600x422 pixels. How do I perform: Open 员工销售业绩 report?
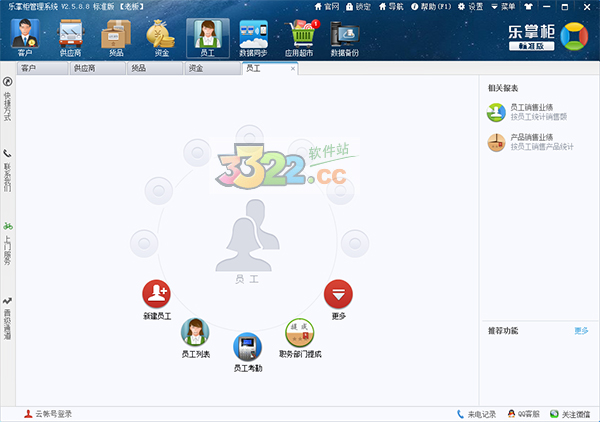(527, 112)
